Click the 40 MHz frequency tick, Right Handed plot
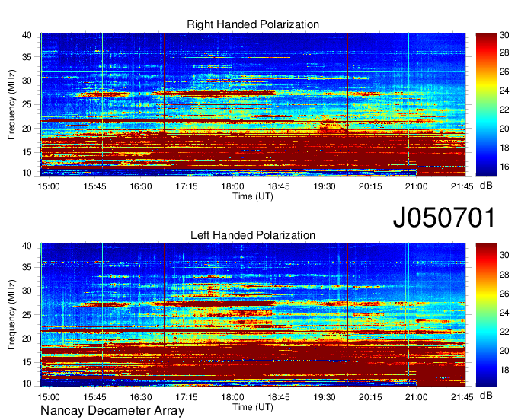The image size is (518, 420). [x=27, y=35]
